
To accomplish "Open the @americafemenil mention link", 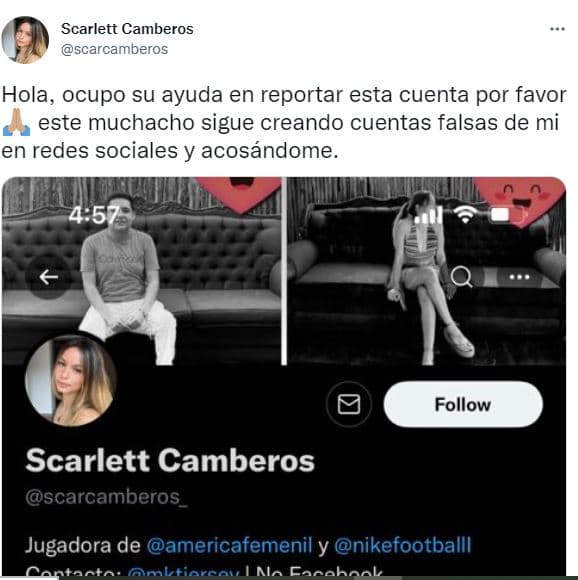I will click(229, 545).
